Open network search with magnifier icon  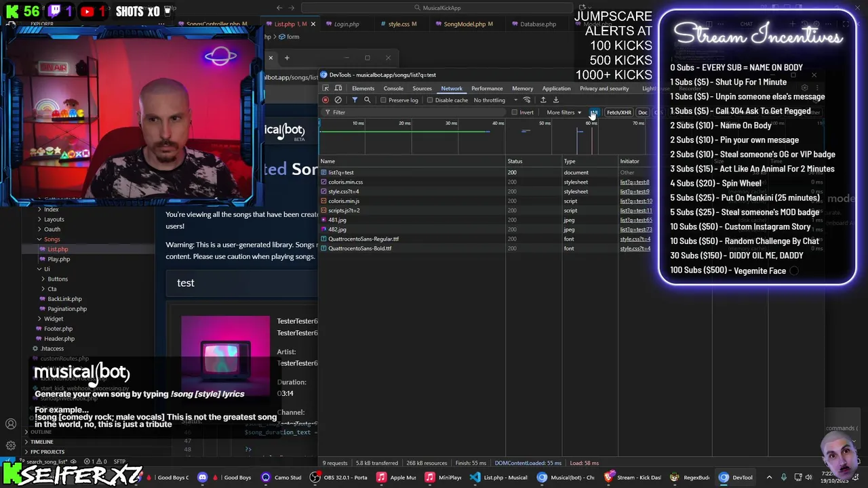368,100
